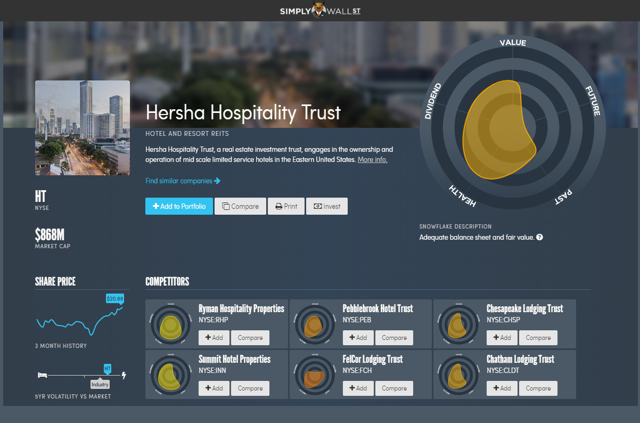Screen dimensions: 640x423
Task: Click the Print button
Action: [x=286, y=206]
